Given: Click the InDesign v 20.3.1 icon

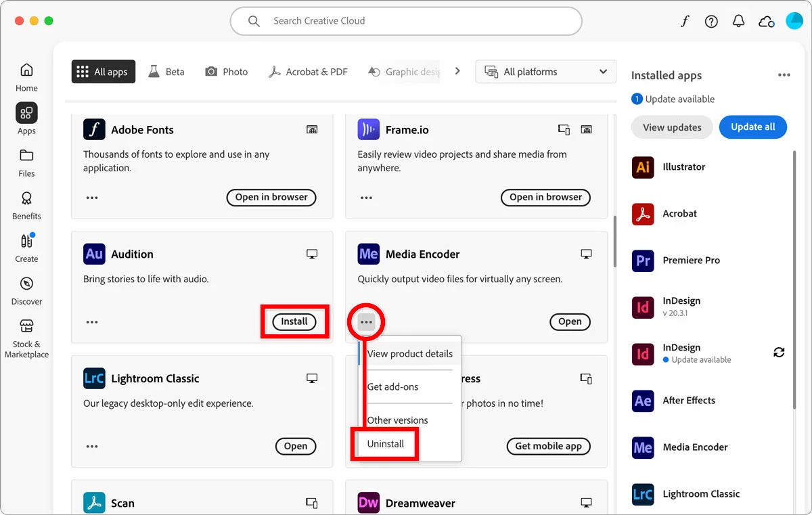Looking at the screenshot, I should 643,307.
